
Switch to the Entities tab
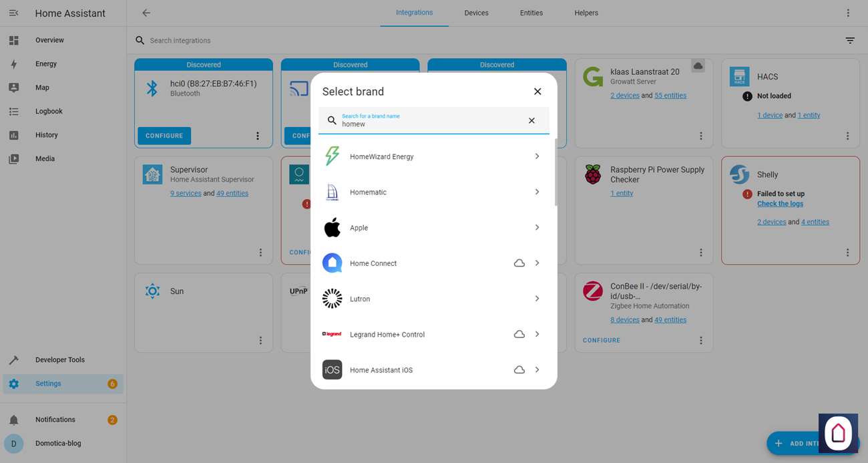[x=531, y=13]
